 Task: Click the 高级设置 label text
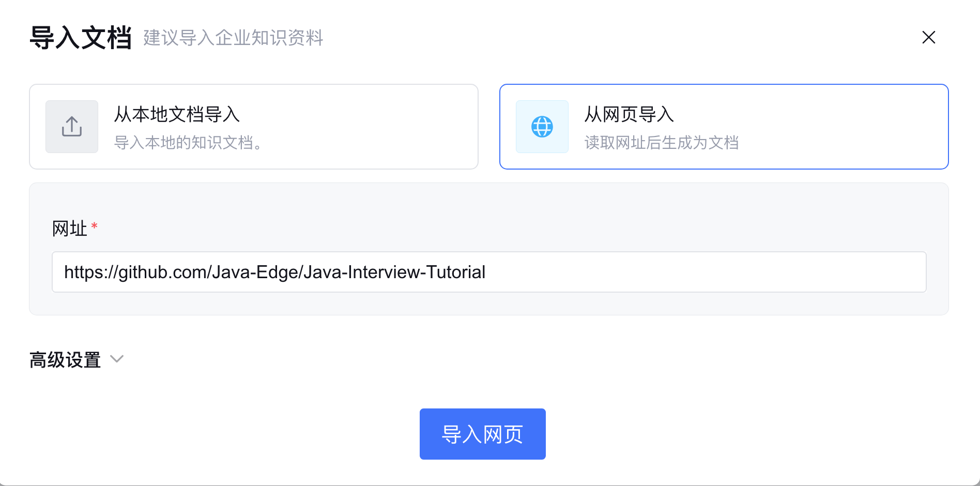pyautogui.click(x=65, y=360)
